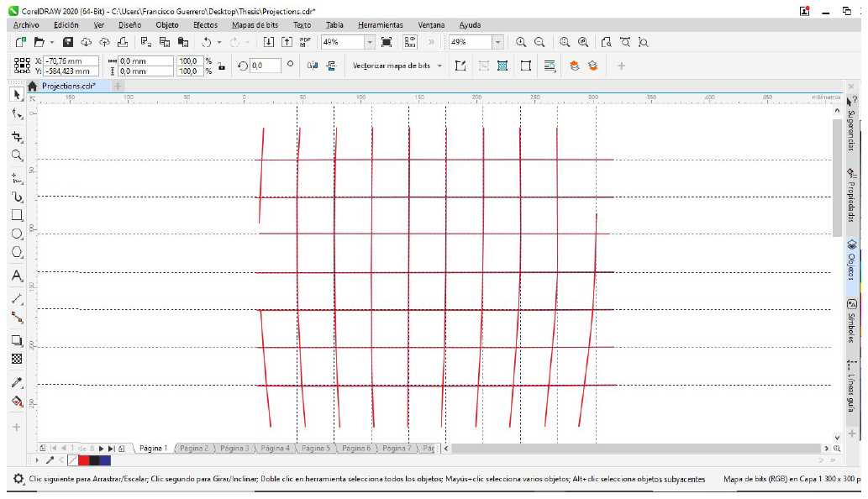Select the Ellipse tool
The width and height of the screenshot is (868, 499).
(x=16, y=234)
